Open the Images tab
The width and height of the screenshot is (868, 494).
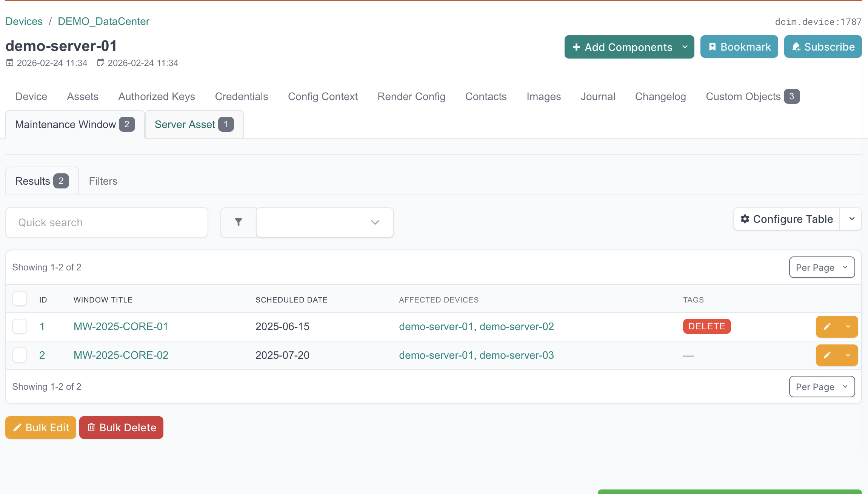[543, 97]
